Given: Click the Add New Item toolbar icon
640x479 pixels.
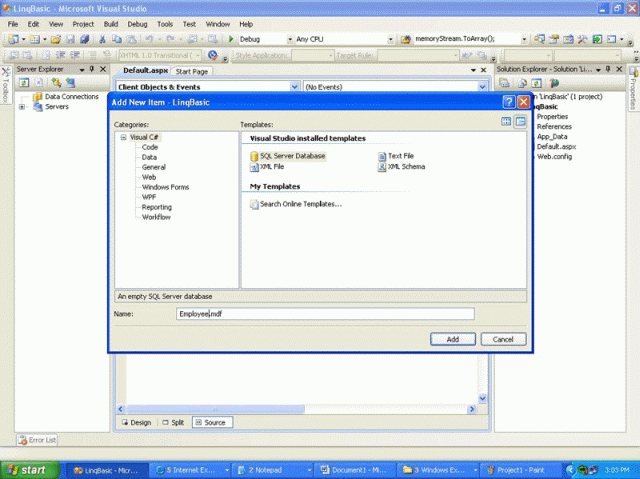Looking at the screenshot, I should (x=35, y=39).
